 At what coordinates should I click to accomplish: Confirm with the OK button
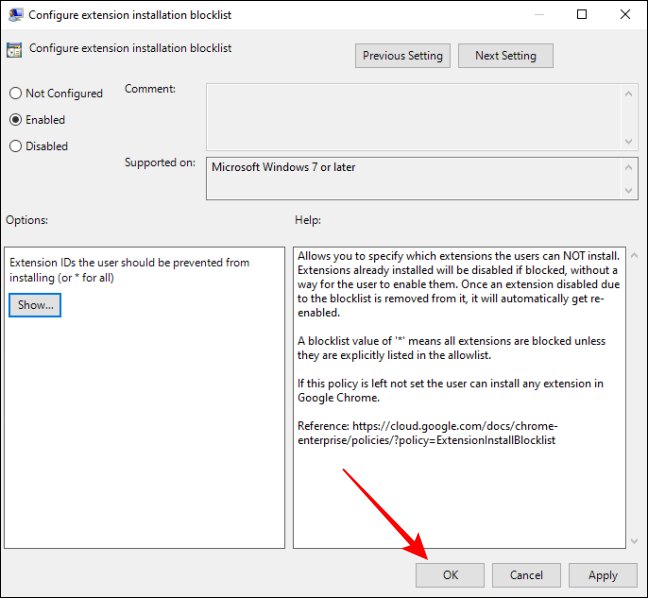click(x=450, y=575)
